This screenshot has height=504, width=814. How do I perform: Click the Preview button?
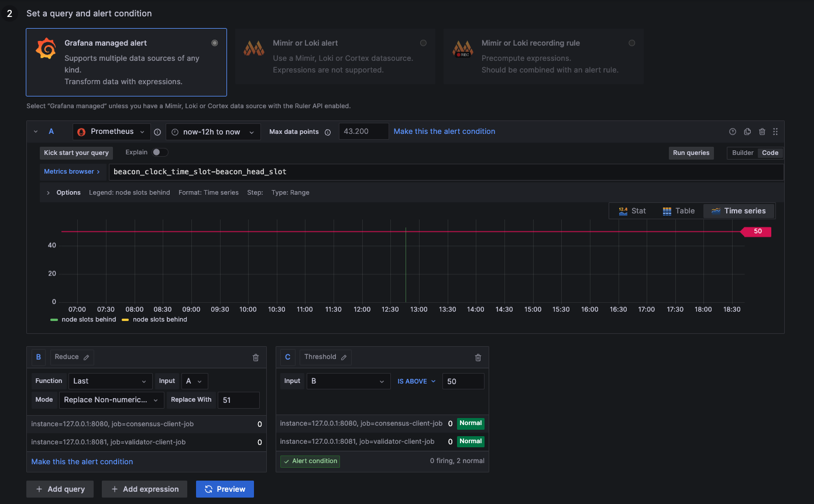[x=225, y=489]
